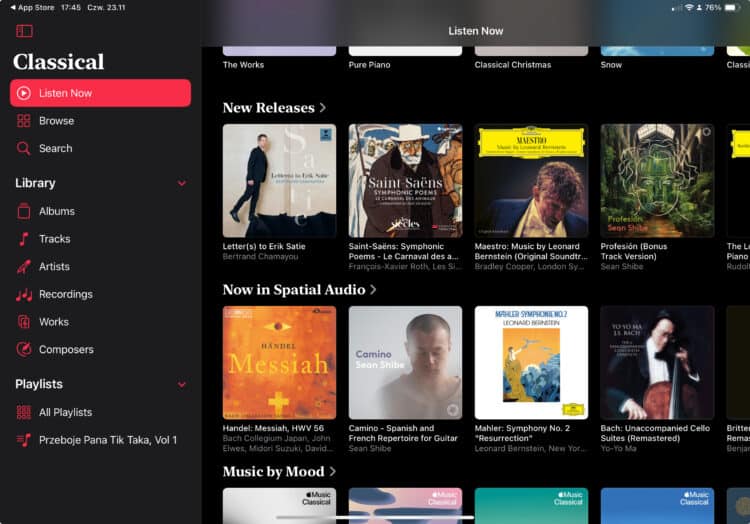This screenshot has height=524, width=750.
Task: Tap the battery indicator in status bar
Action: (x=730, y=8)
